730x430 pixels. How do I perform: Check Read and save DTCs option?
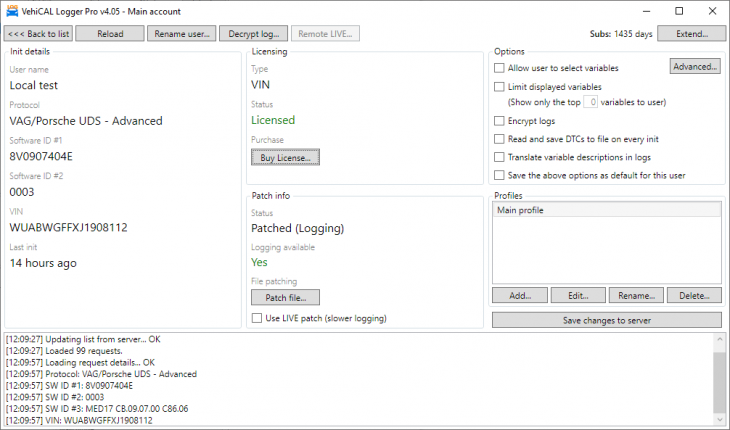pyautogui.click(x=500, y=139)
